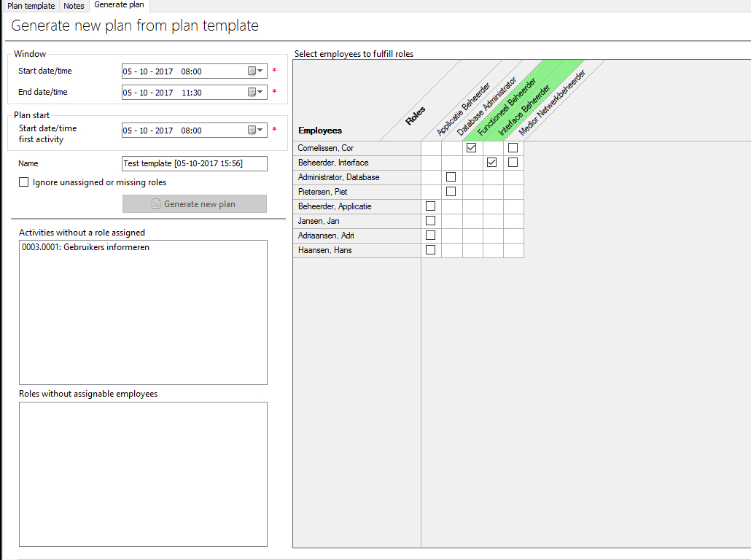Check Medior Netwerkbeheerder for Beheerder, Interface
This screenshot has width=751, height=560.
(x=513, y=163)
